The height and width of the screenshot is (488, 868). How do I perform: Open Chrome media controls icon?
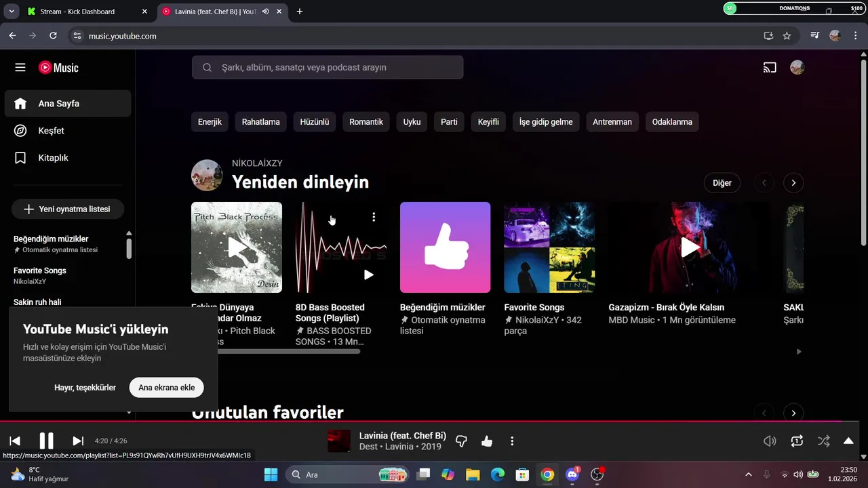pos(815,36)
